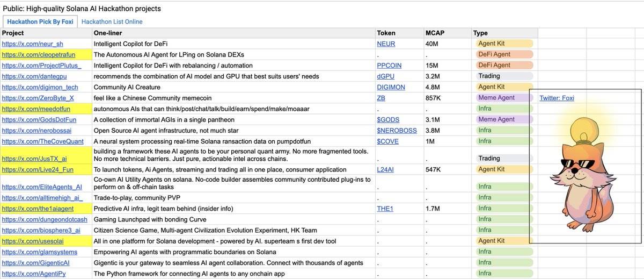Screen dimensions: 644x279
Task: Select the One-liner column header cell
Action: [x=233, y=33]
